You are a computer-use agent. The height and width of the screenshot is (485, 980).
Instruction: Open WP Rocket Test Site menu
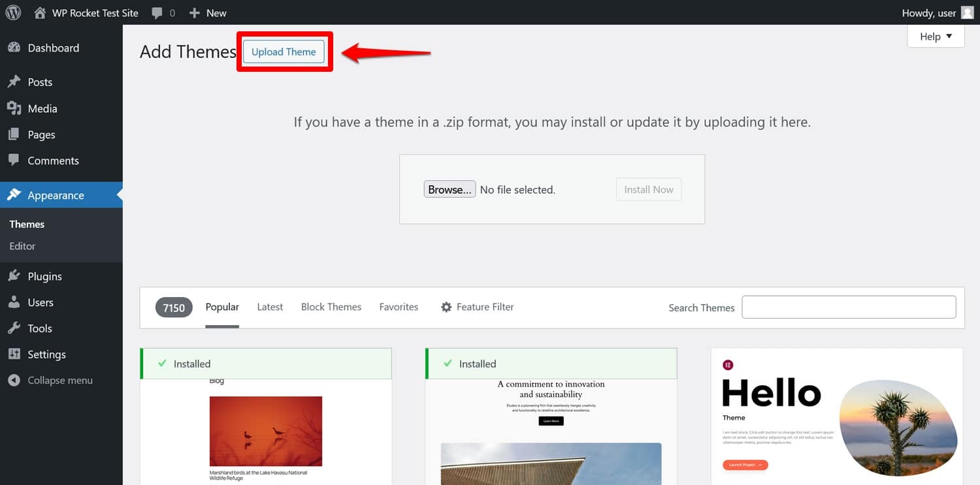86,12
